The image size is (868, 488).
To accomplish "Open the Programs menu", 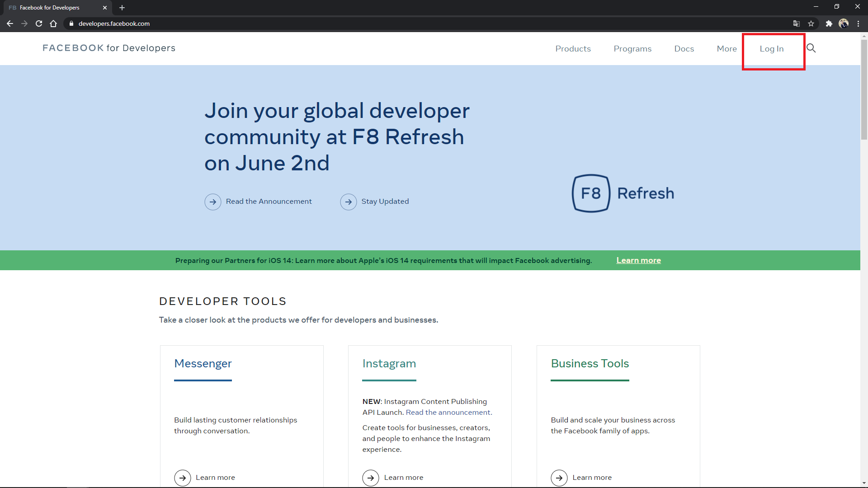I will (632, 49).
